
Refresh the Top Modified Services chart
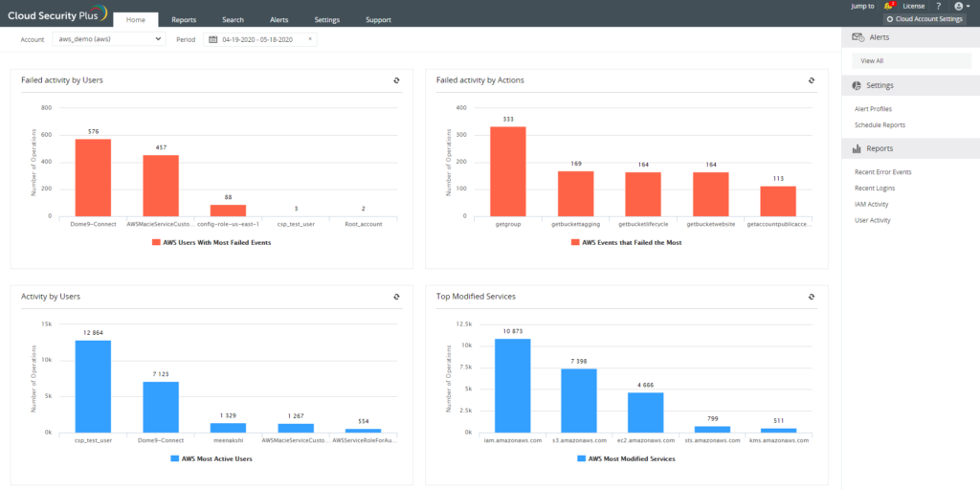812,297
